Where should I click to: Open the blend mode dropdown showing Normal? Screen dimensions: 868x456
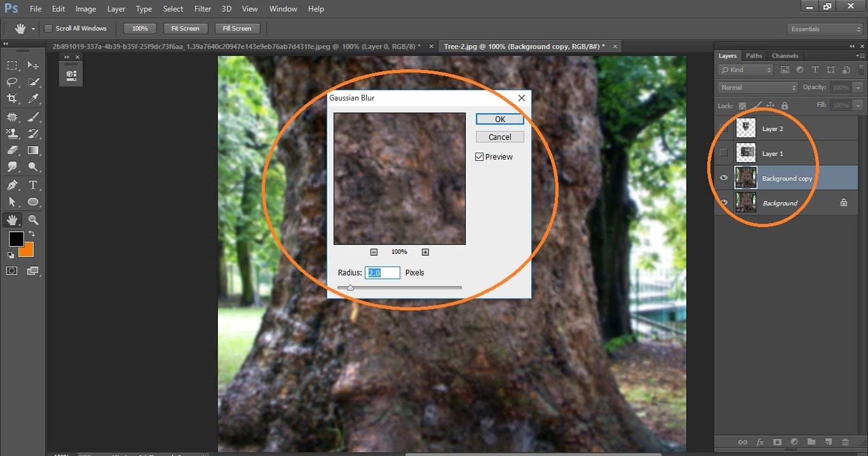click(x=756, y=87)
